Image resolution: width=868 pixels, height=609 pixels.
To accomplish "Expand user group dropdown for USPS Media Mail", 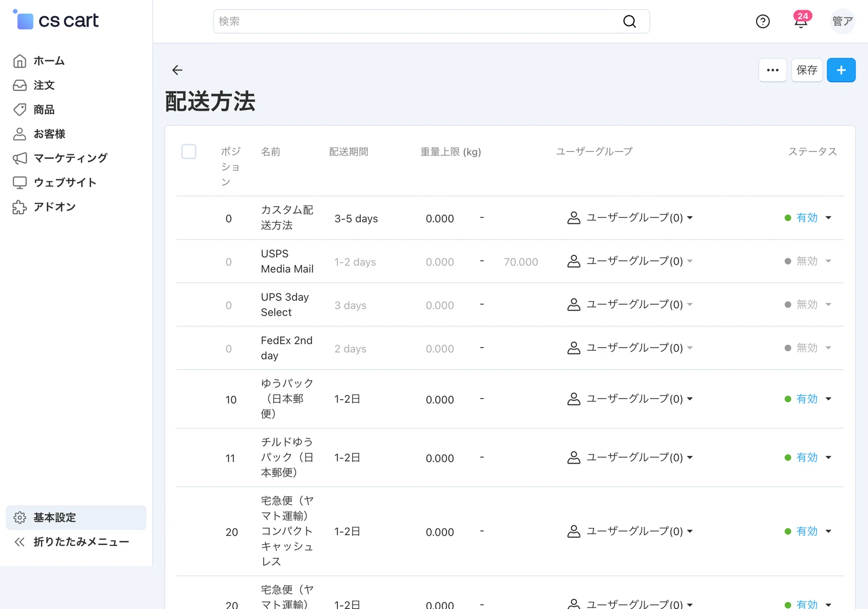I will tap(630, 261).
